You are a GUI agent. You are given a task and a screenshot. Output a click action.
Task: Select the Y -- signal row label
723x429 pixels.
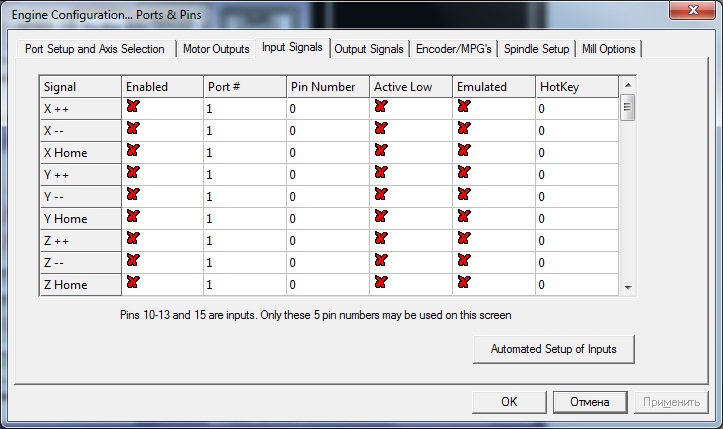click(80, 197)
